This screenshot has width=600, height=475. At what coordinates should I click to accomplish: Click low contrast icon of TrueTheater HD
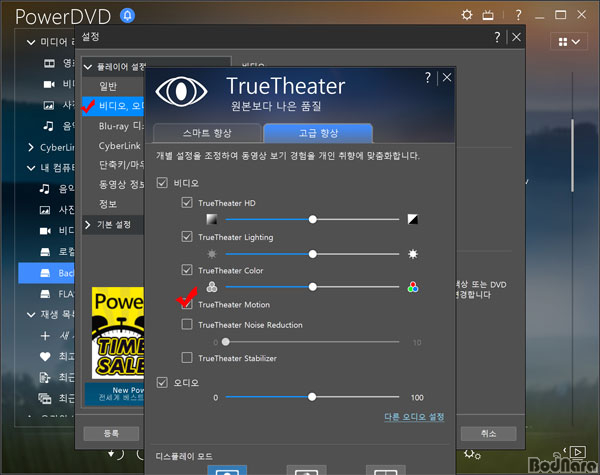point(212,219)
